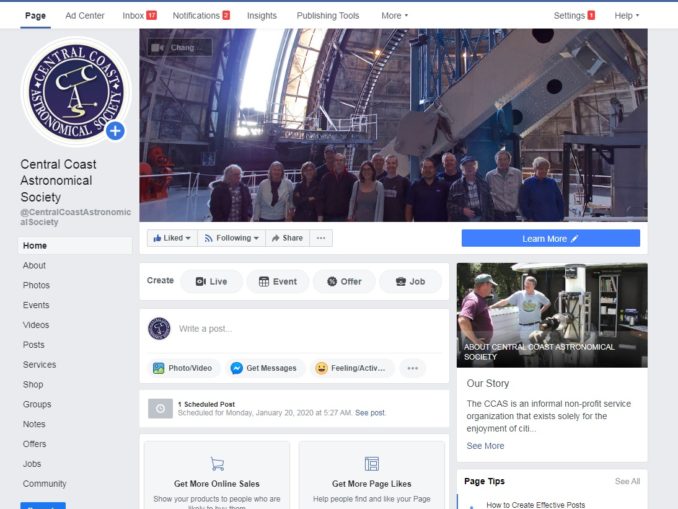678x509 pixels.
Task: Open Services in the left sidebar
Action: pyautogui.click(x=39, y=365)
